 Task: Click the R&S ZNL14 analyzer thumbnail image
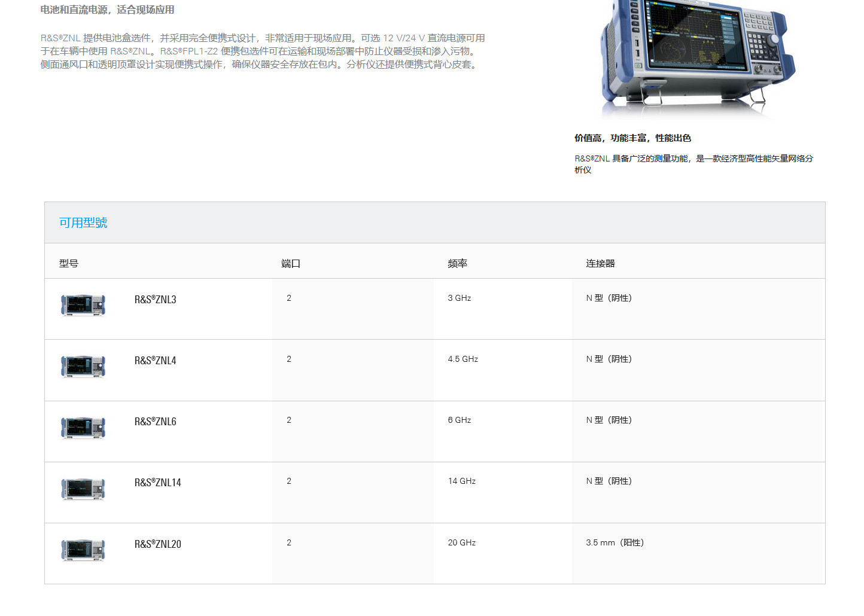pyautogui.click(x=83, y=489)
